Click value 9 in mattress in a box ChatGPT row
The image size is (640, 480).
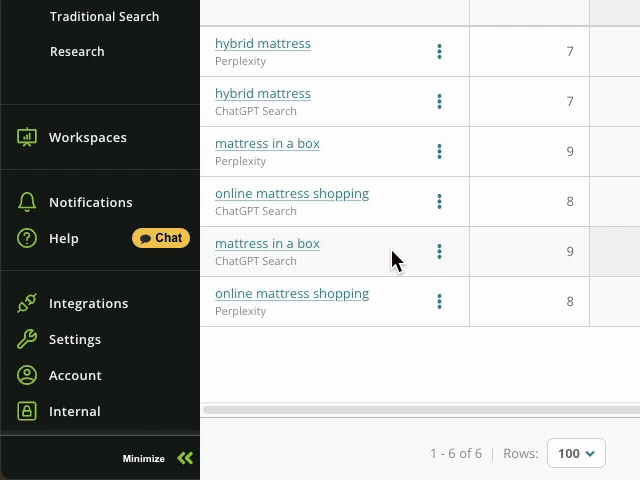(570, 251)
